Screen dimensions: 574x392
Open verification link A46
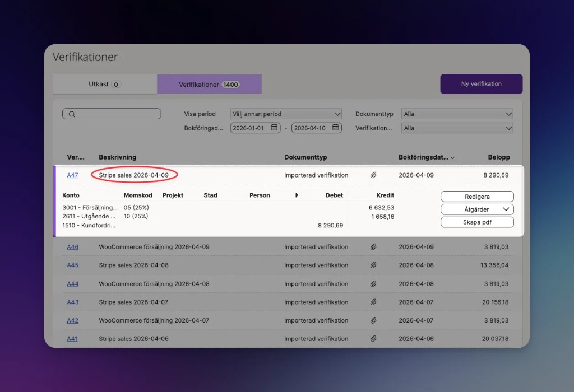pos(73,247)
